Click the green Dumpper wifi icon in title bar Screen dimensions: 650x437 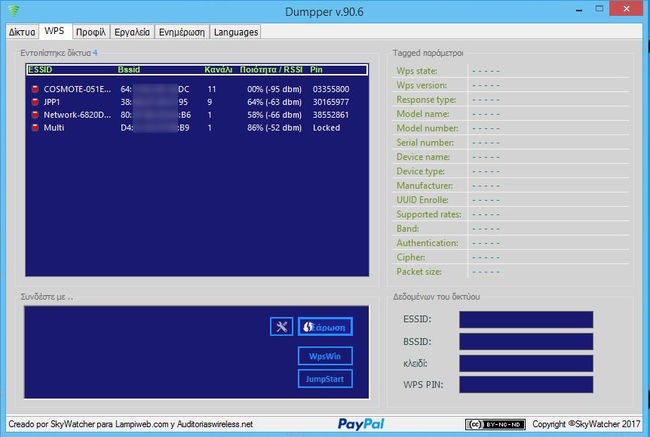13,10
